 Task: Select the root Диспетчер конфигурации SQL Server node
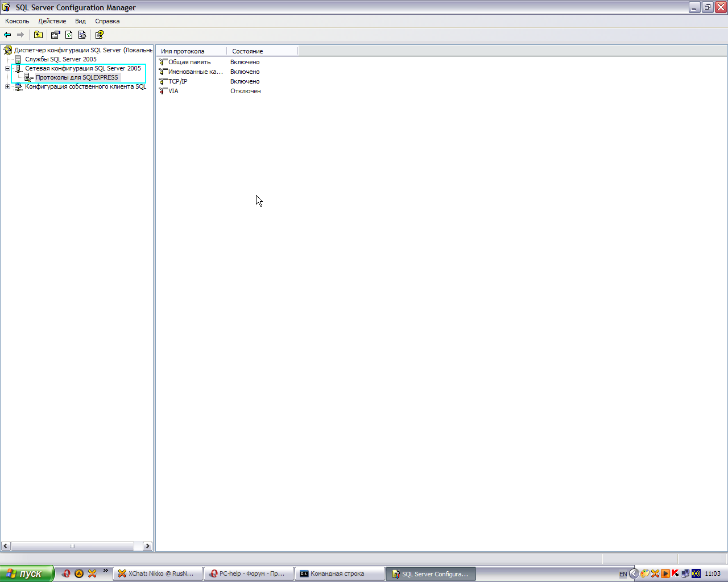[83, 50]
